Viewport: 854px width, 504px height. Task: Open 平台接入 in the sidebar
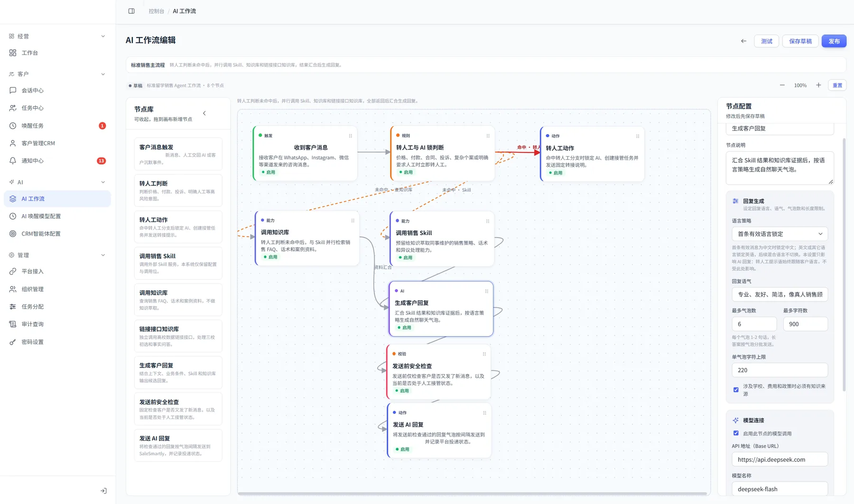[57, 271]
